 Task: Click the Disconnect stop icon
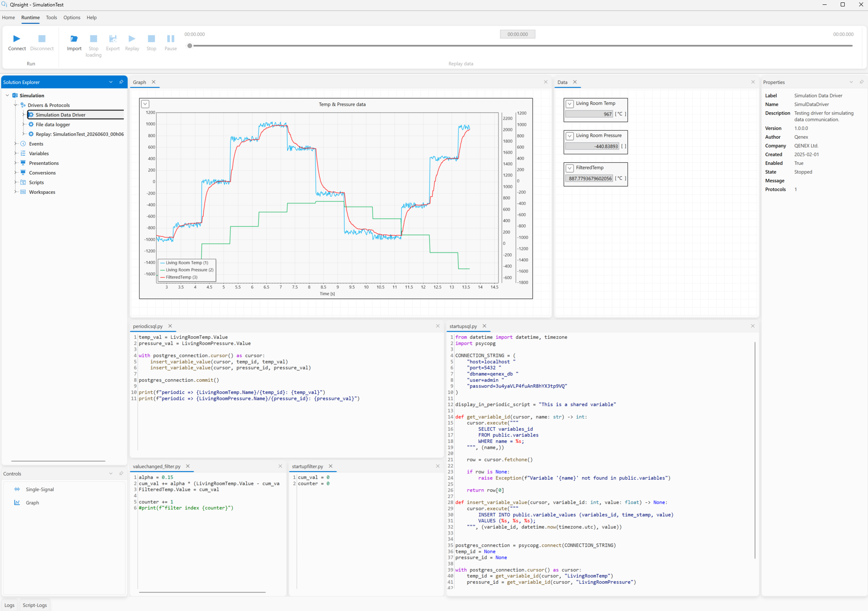click(x=42, y=39)
